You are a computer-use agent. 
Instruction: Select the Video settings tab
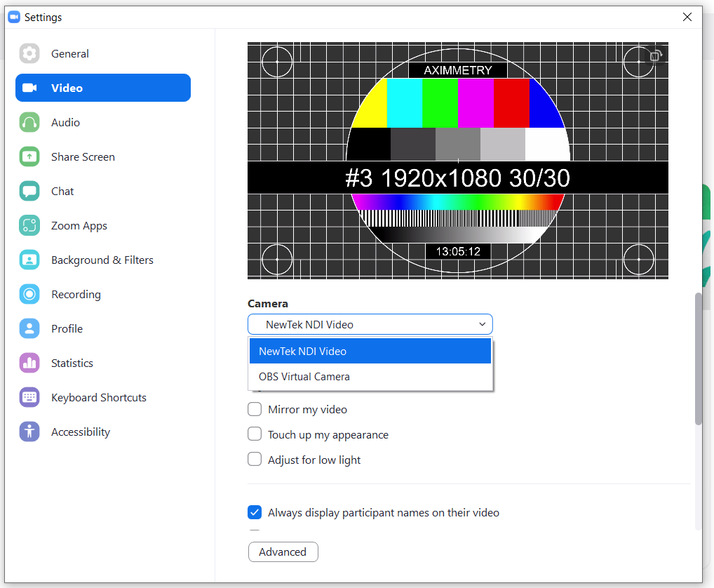[103, 88]
